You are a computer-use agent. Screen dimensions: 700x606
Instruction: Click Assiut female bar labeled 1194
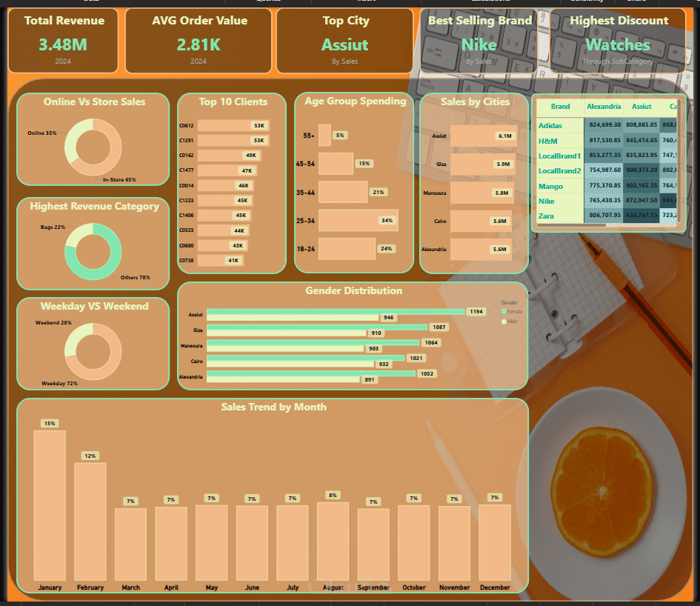[x=336, y=312]
